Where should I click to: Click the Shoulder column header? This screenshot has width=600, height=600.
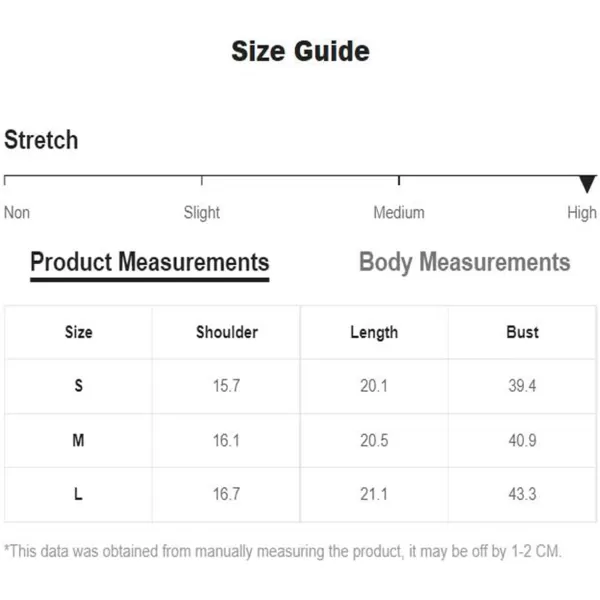227,332
